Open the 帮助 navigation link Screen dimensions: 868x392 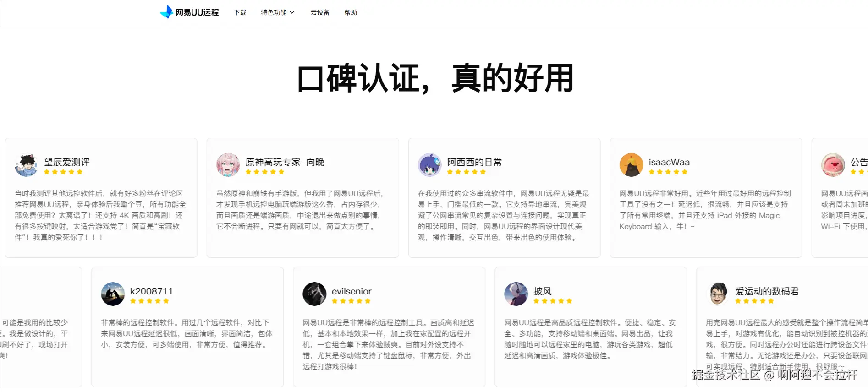pos(351,12)
